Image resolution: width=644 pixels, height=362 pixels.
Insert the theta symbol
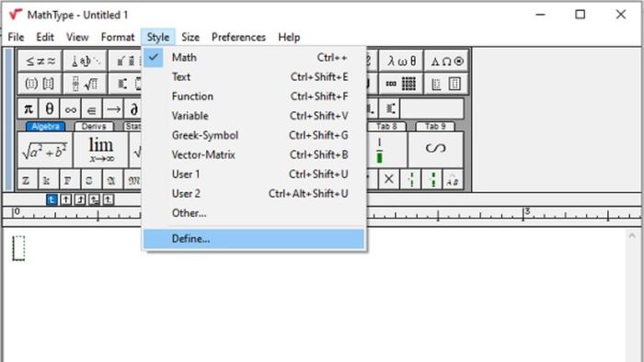tap(50, 109)
